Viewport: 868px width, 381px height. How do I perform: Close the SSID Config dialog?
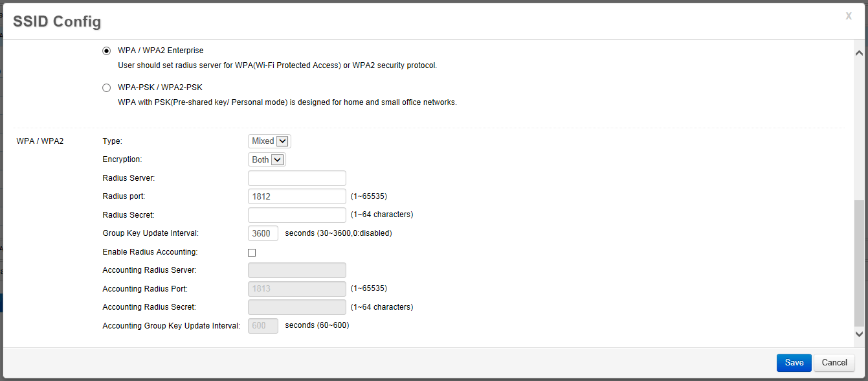(x=849, y=16)
